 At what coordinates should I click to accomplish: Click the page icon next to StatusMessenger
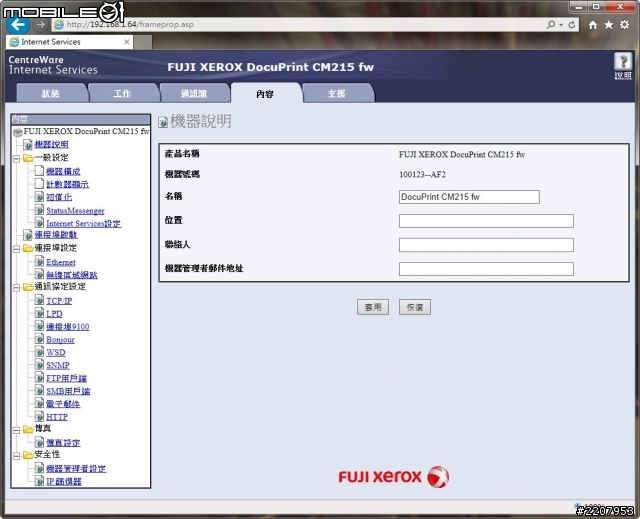pos(39,210)
